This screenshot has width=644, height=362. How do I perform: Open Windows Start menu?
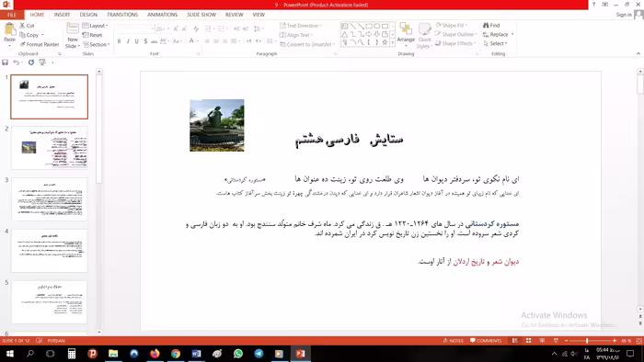9,354
